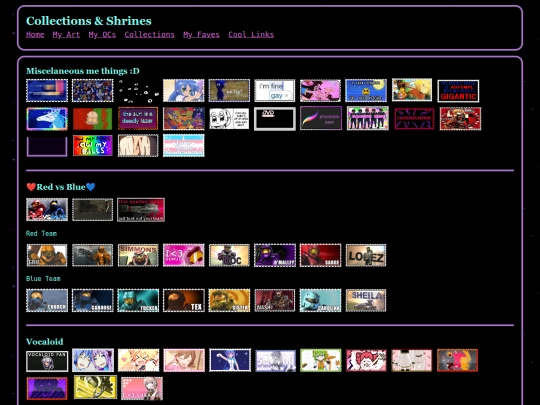Select the yellow Sister stamp

(229, 300)
